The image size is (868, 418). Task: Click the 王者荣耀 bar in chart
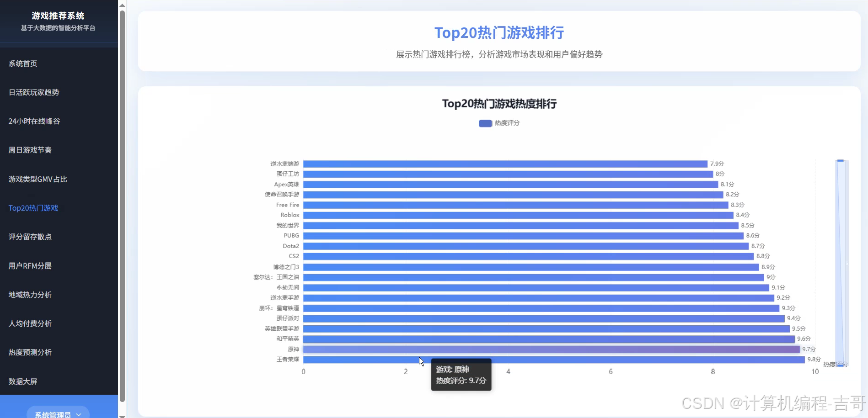click(554, 360)
